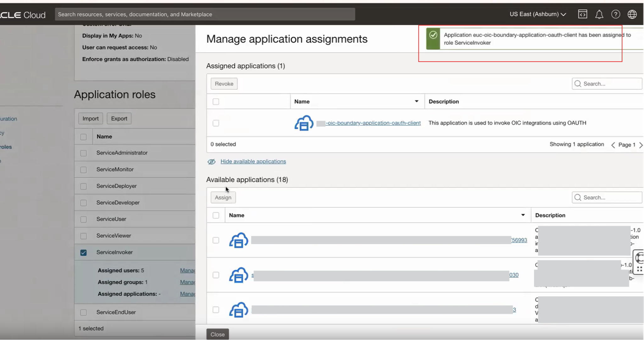Open the Oracle Cloud help question mark icon
The width and height of the screenshot is (644, 340).
click(616, 14)
